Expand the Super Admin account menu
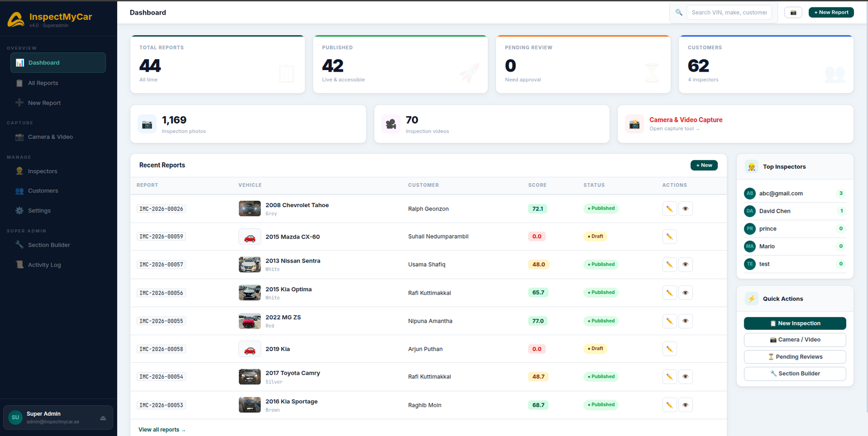 point(58,418)
